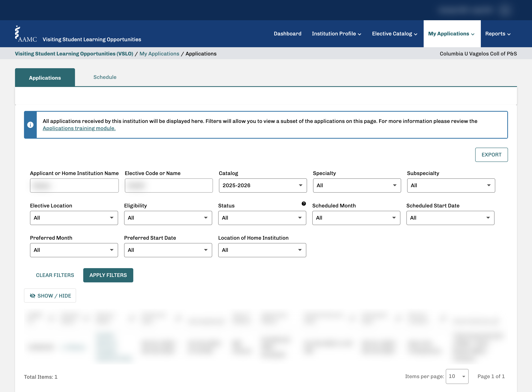Screen dimensions: 532x392
Task: Focus the Elective Code or Name field
Action: 169,185
